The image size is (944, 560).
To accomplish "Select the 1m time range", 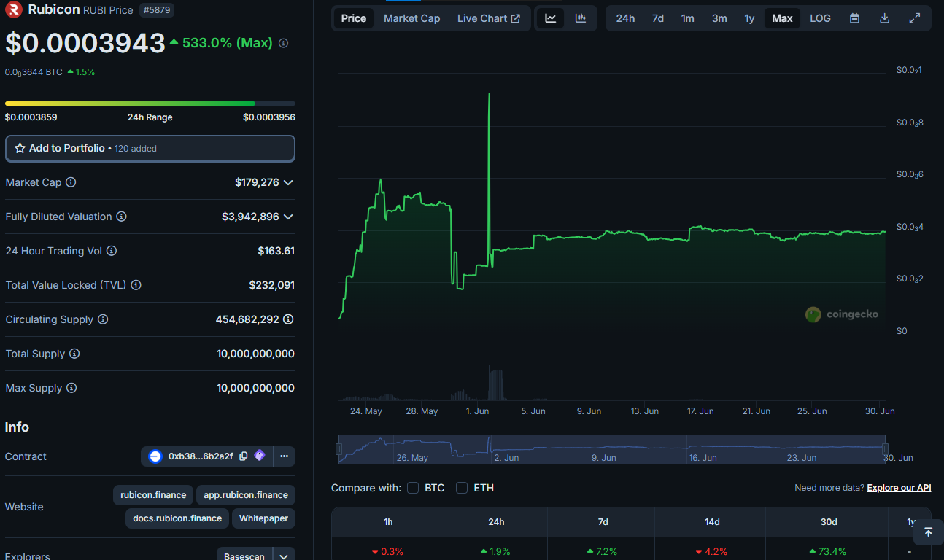I will point(688,18).
